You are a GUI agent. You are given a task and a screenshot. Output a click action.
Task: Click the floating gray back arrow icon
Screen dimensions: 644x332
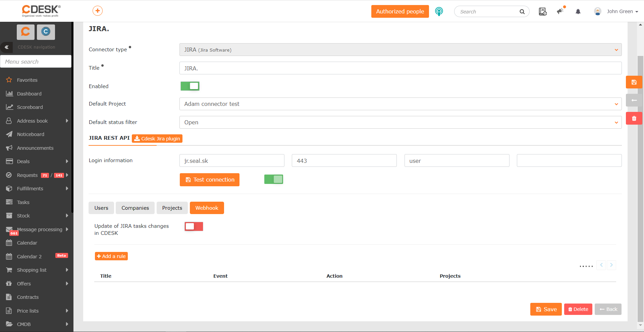634,100
